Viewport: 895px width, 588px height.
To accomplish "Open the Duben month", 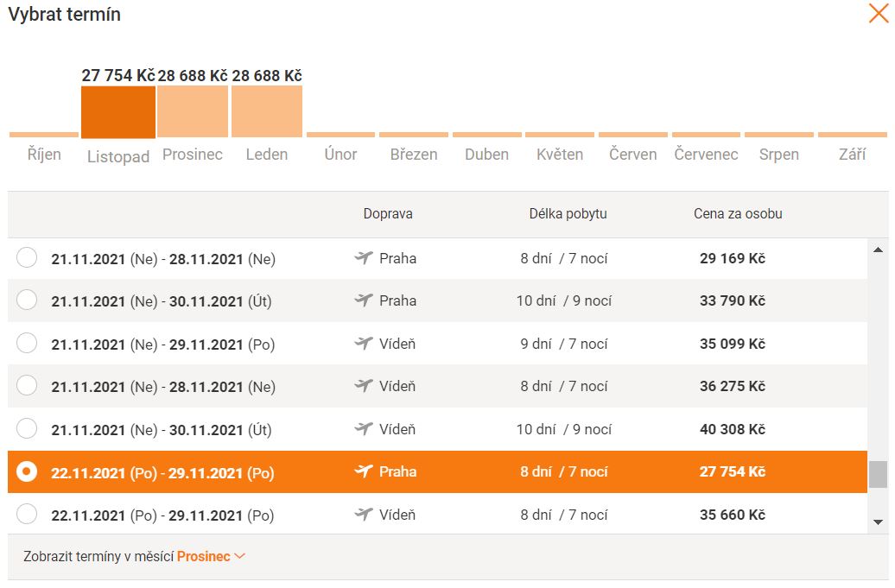I will click(487, 154).
